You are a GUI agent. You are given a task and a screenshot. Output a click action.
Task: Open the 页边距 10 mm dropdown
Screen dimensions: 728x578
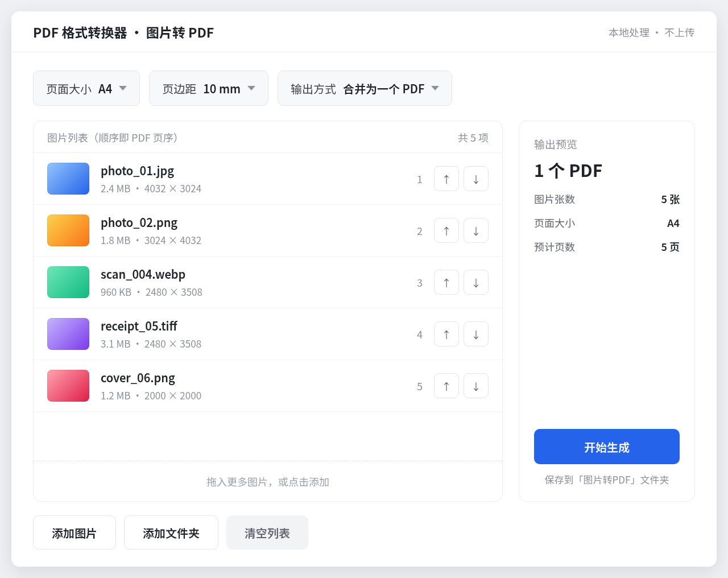click(209, 88)
